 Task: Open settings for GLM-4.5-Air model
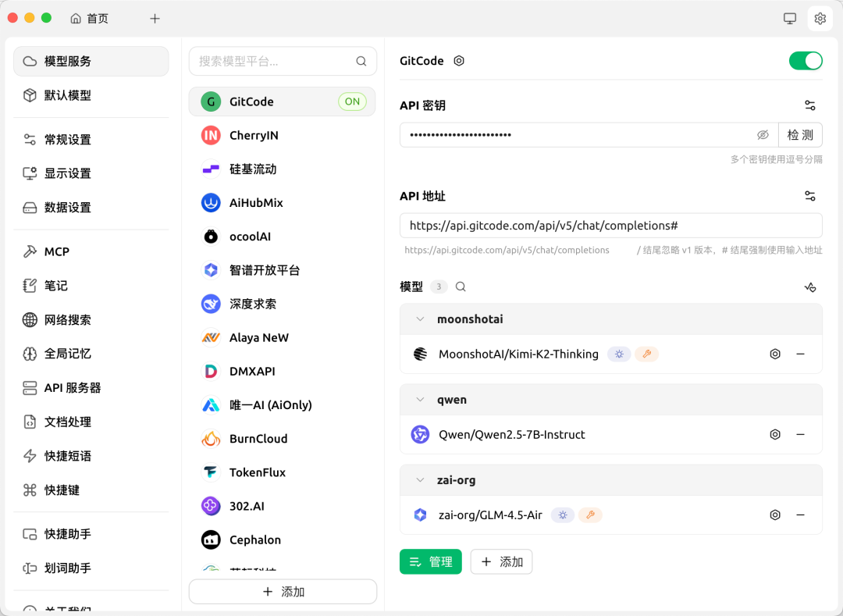tap(775, 515)
